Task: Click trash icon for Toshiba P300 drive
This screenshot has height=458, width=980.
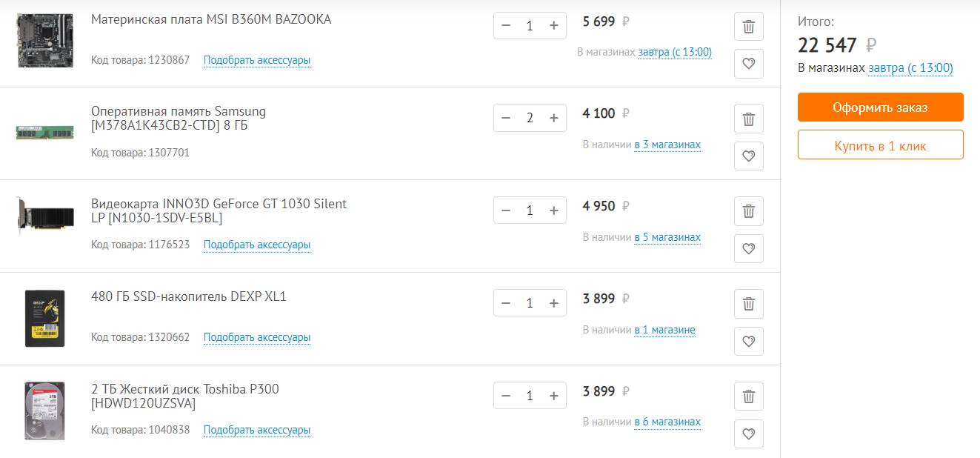Action: point(748,396)
